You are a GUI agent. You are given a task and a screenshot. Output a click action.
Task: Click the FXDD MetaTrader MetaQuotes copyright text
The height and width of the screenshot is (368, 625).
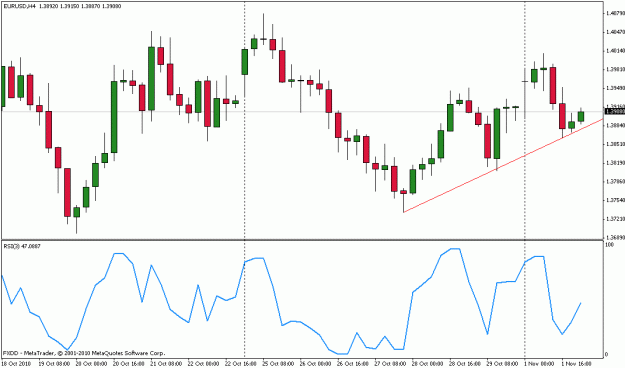coord(84,353)
